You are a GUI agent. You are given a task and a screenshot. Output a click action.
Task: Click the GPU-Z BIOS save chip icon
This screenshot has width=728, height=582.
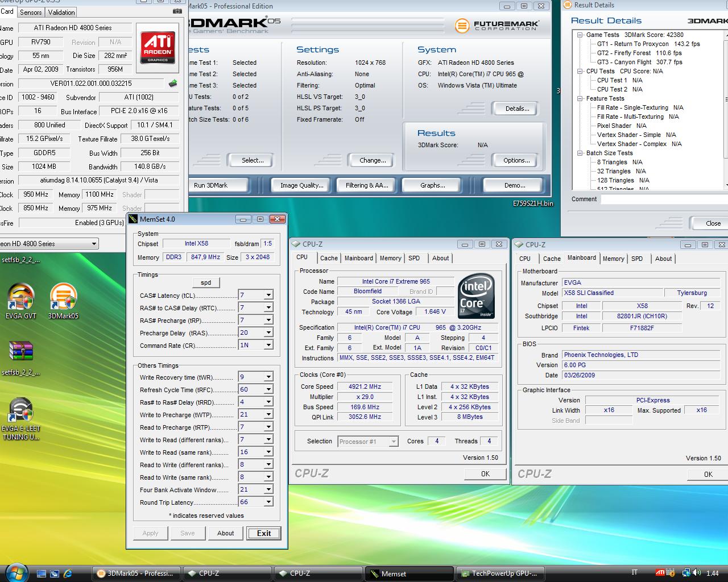(173, 83)
